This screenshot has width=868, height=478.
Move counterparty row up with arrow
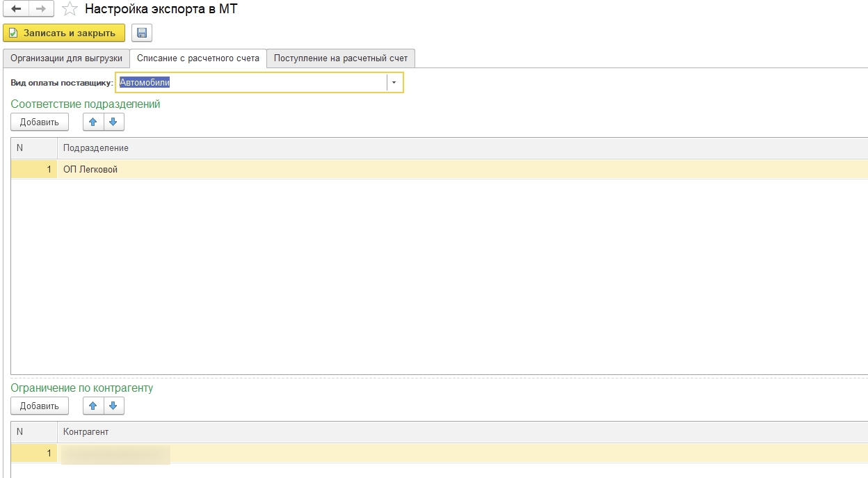93,406
